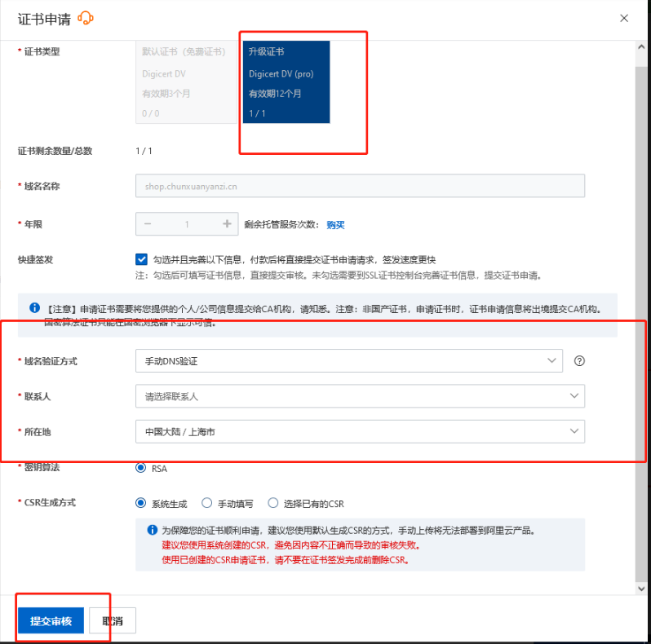The width and height of the screenshot is (651, 644).
Task: Click the help question mark icon
Action: click(579, 360)
